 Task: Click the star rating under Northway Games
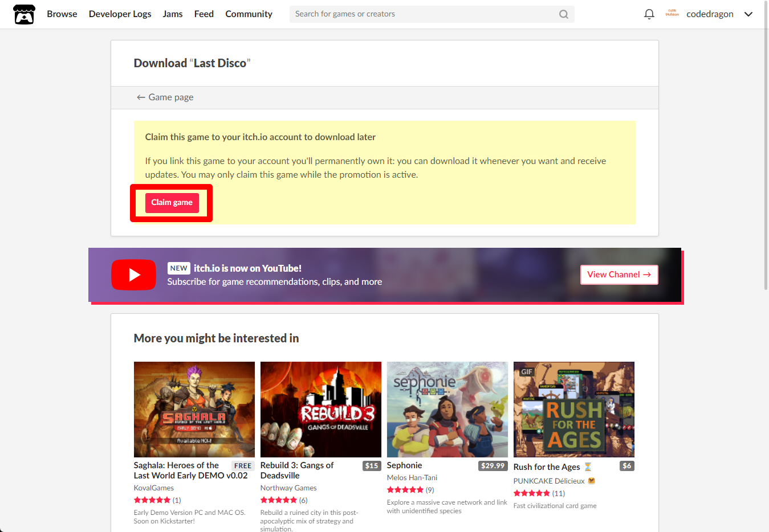(x=279, y=500)
